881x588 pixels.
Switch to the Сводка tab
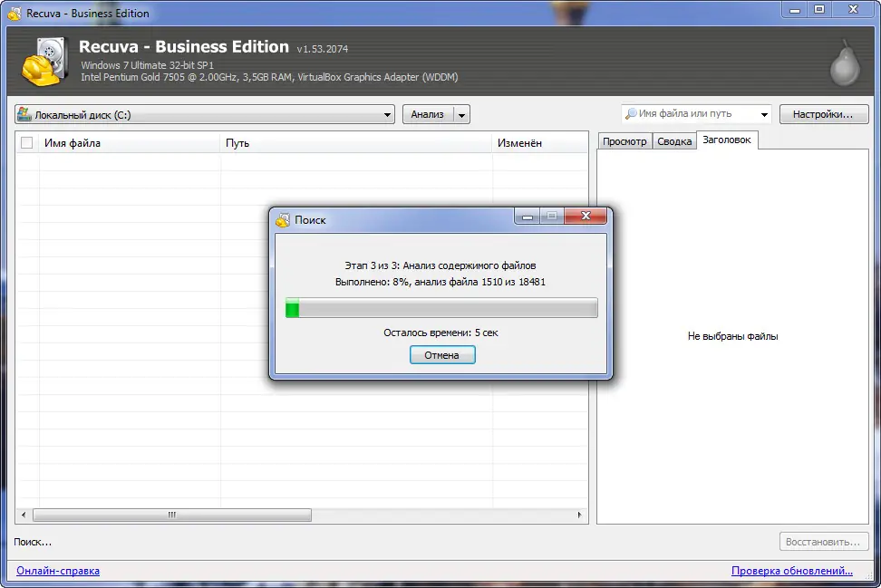pyautogui.click(x=673, y=140)
